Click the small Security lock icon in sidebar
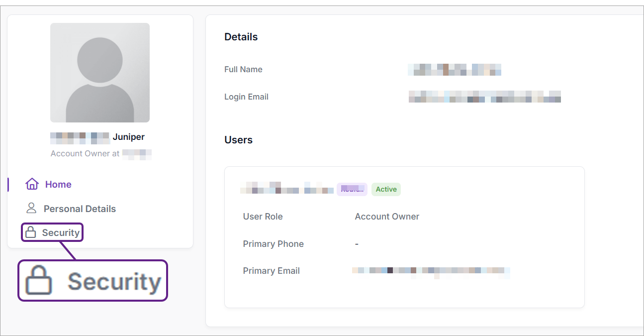Viewport: 644px width, 336px height. point(31,232)
